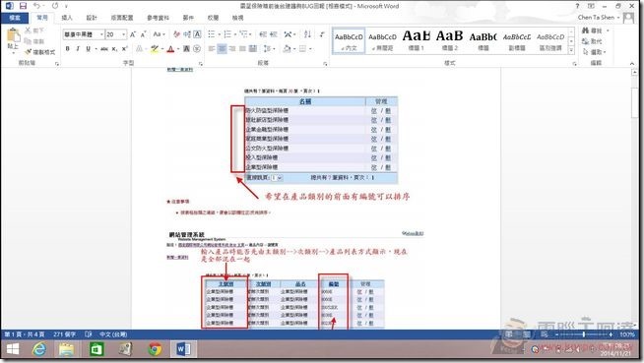Apply the Heading 1 style
The image size is (644, 363).
coord(417,40)
